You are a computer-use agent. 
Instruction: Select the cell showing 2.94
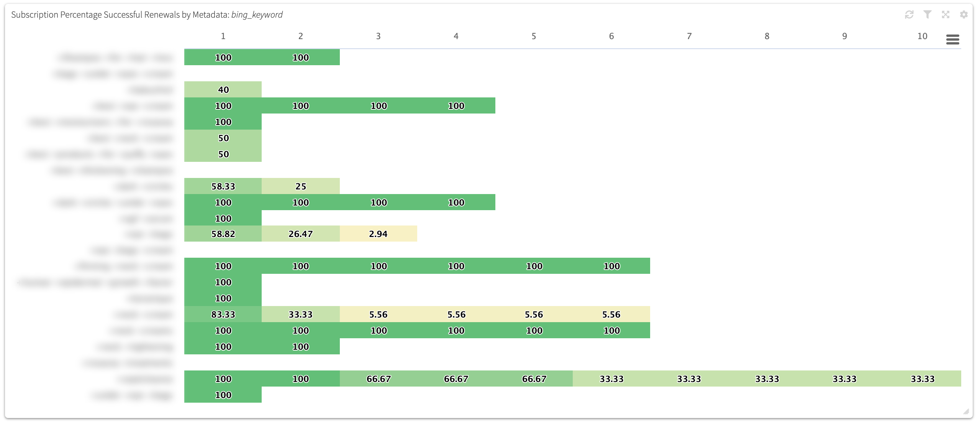tap(379, 234)
